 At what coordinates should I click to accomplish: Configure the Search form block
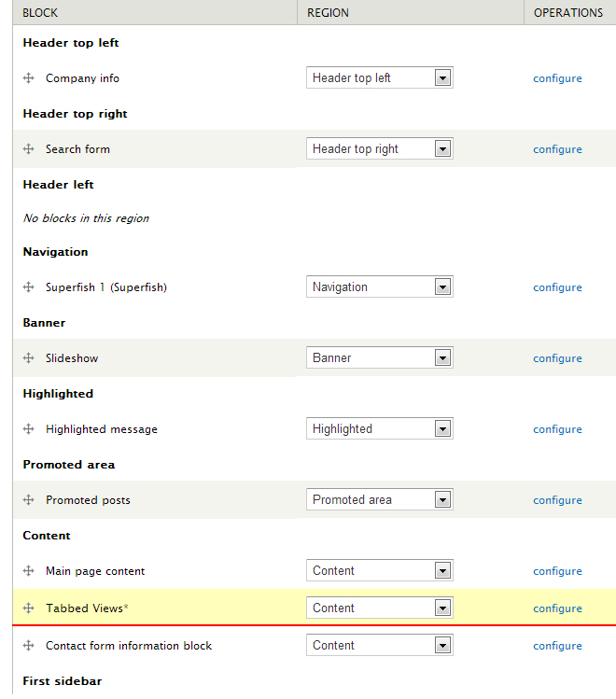pos(557,149)
